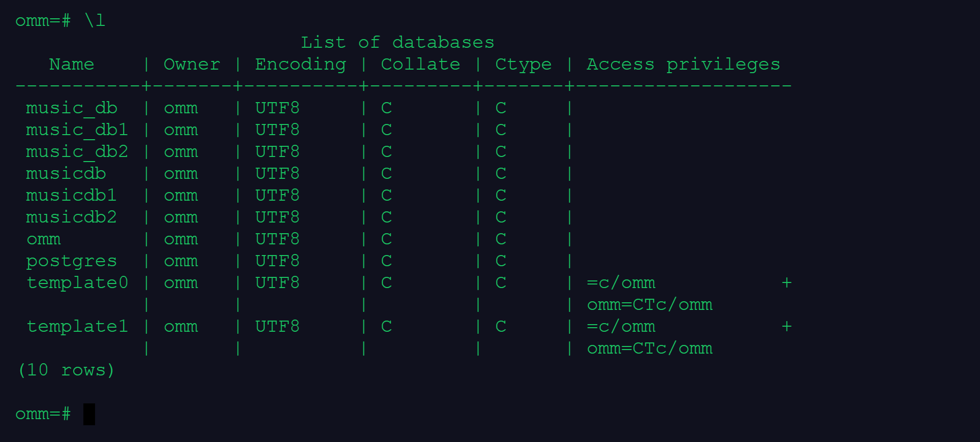Click the musicdb database entry
The width and height of the screenshot is (980, 442).
click(66, 174)
